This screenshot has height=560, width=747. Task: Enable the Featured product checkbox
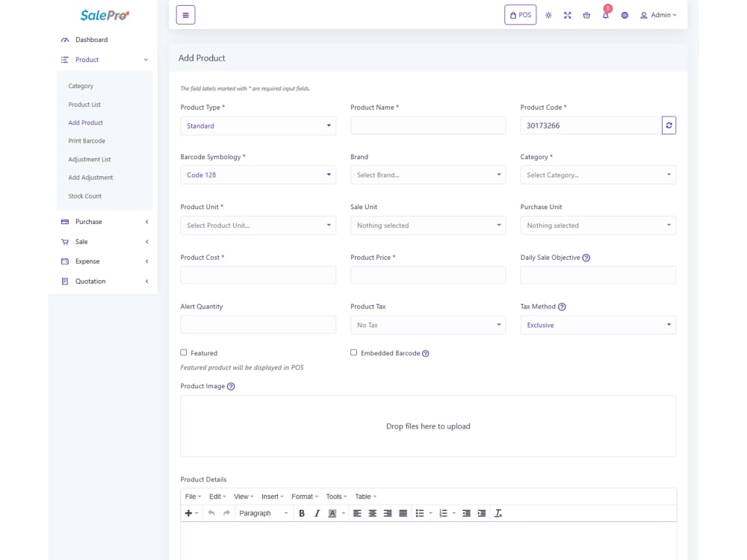tap(182, 352)
